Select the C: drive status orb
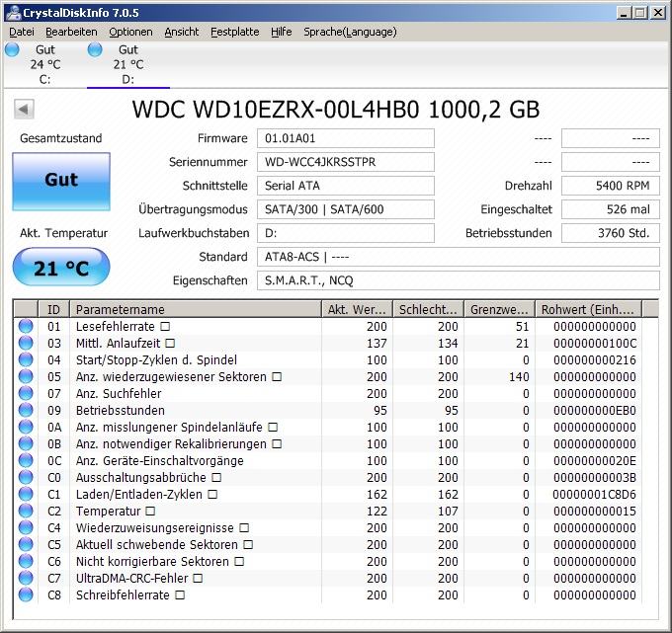This screenshot has height=633, width=672. pos(12,49)
